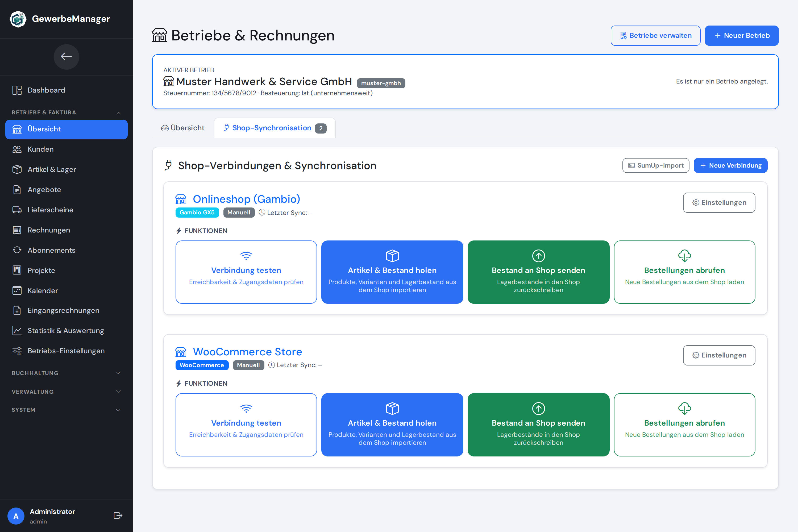
Task: Click Bestand an Shop senden for WooCommerce
Action: coord(538,425)
